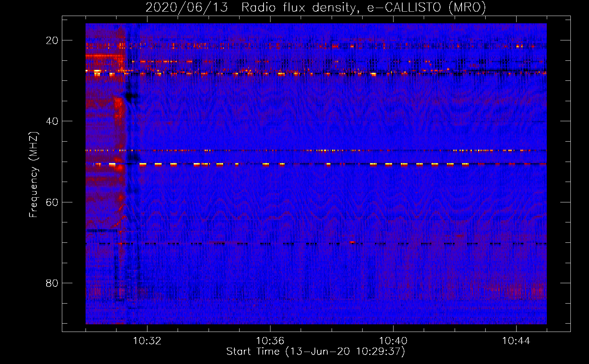Select the 60 MHz frequency tick label
The image size is (589, 364).
[52, 202]
